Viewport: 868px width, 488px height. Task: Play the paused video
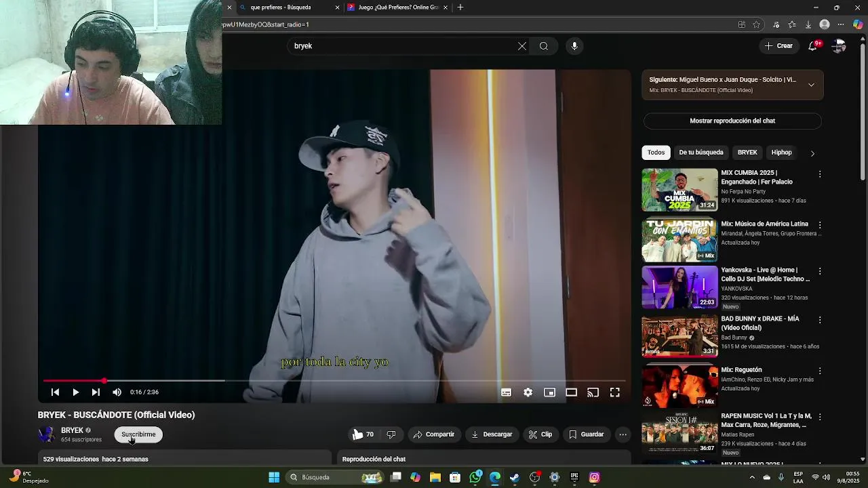pyautogui.click(x=75, y=392)
